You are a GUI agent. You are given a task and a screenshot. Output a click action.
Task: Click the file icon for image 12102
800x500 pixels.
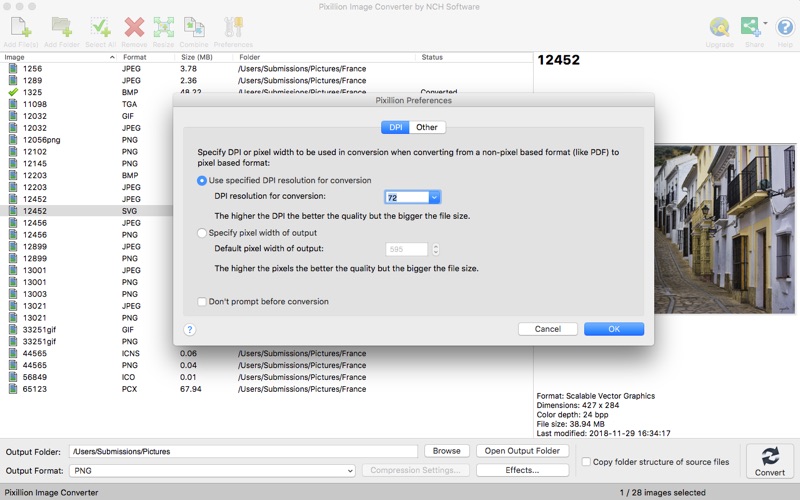pos(13,152)
